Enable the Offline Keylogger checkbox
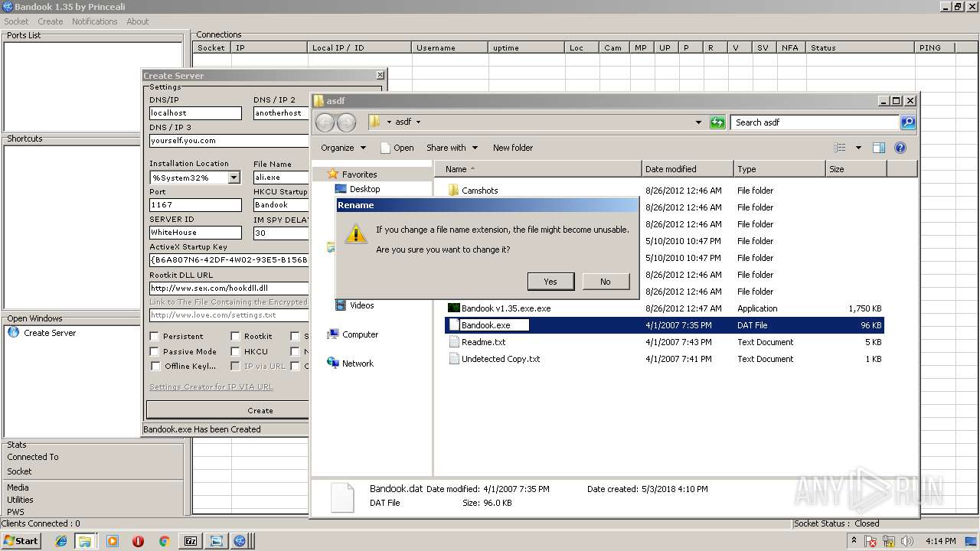Screen dimensions: 980x551 [155, 366]
